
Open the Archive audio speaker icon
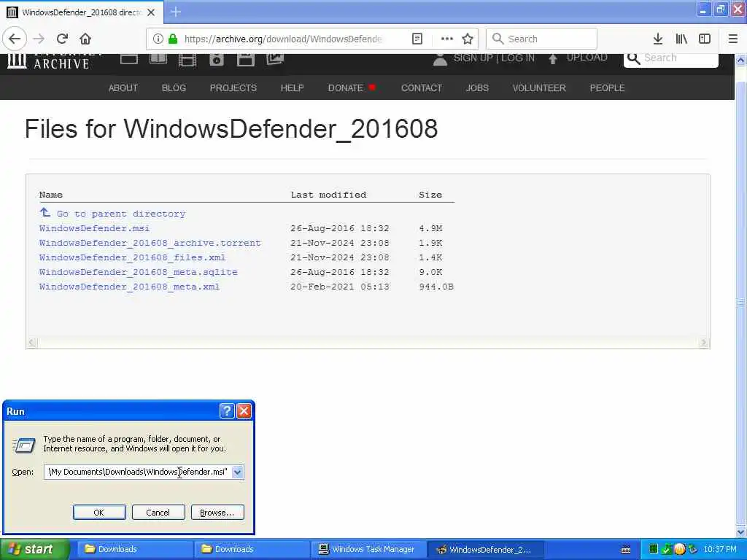click(x=216, y=60)
